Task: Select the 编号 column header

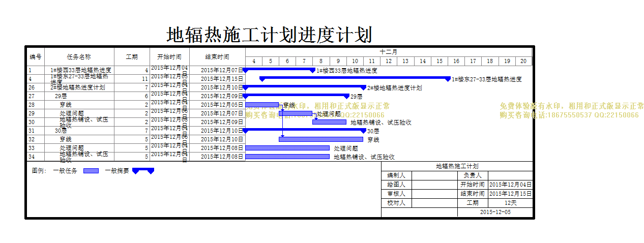Action: point(36,57)
